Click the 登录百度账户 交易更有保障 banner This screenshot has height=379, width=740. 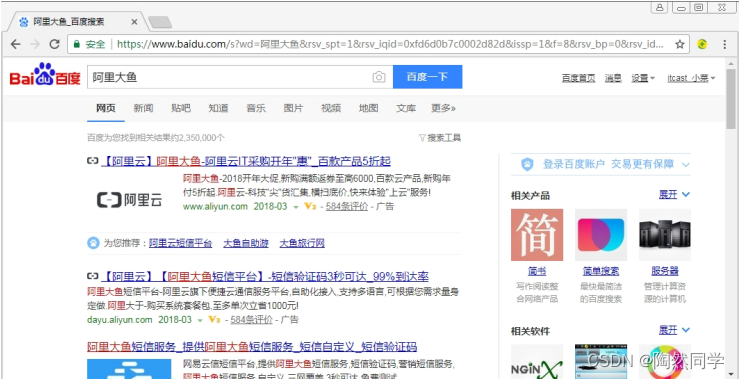pos(601,164)
